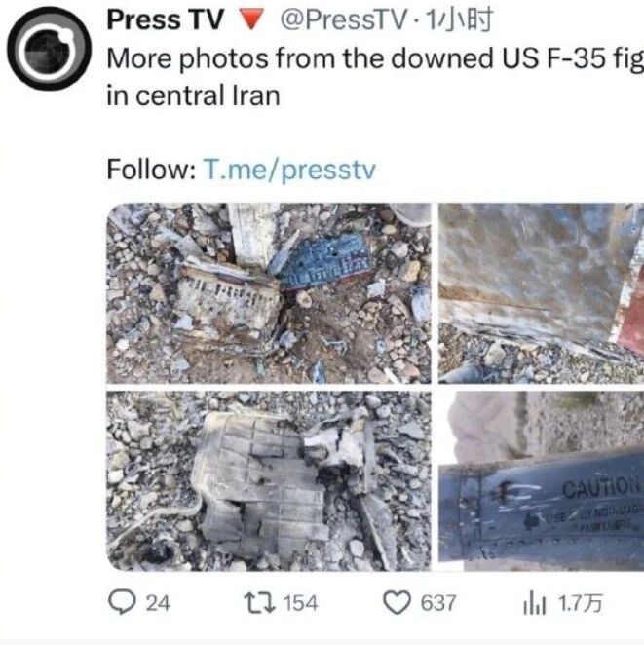Click the like count 637
This screenshot has height=645, width=644.
pyautogui.click(x=438, y=603)
